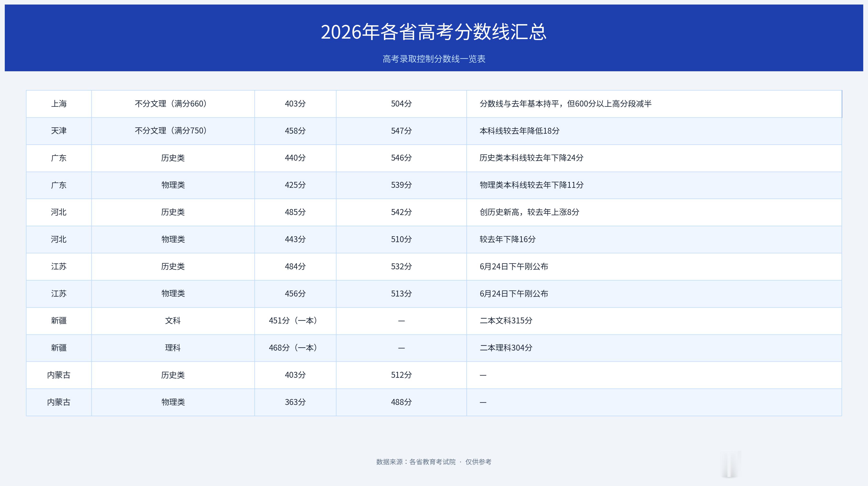868x486 pixels.
Task: Click the 484分 score cell
Action: pyautogui.click(x=295, y=267)
